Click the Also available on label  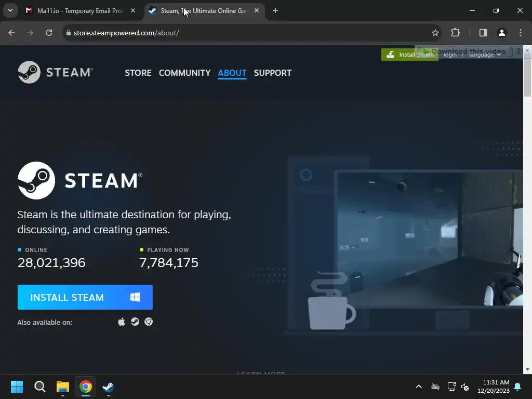click(45, 322)
